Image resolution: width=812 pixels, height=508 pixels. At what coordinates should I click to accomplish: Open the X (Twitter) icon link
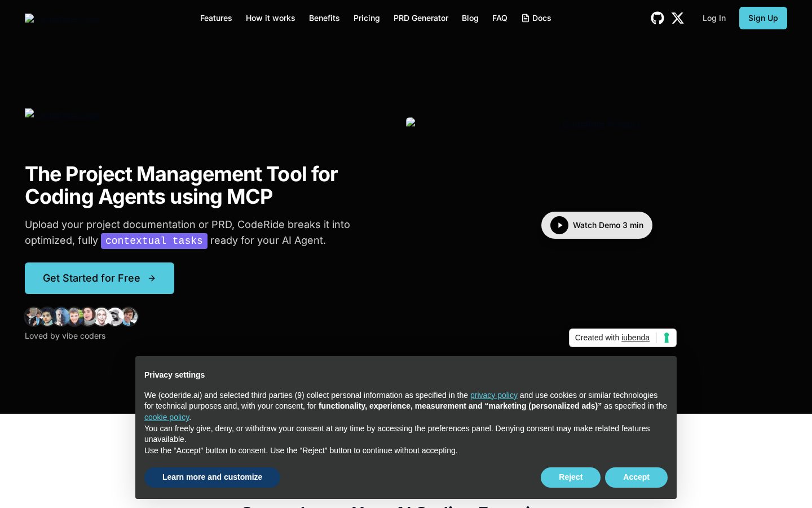(x=678, y=18)
